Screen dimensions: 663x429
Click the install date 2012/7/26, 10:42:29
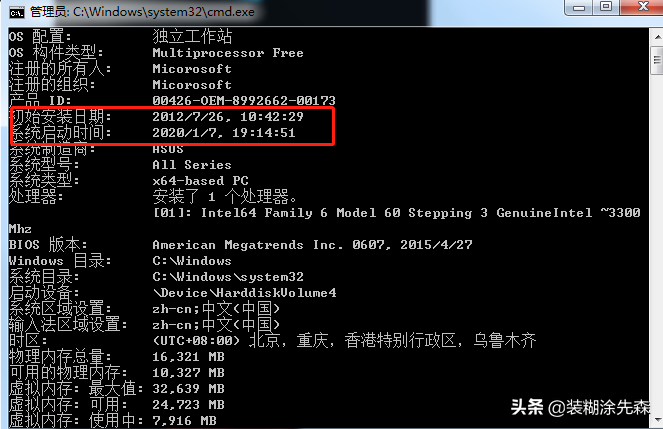coord(228,117)
